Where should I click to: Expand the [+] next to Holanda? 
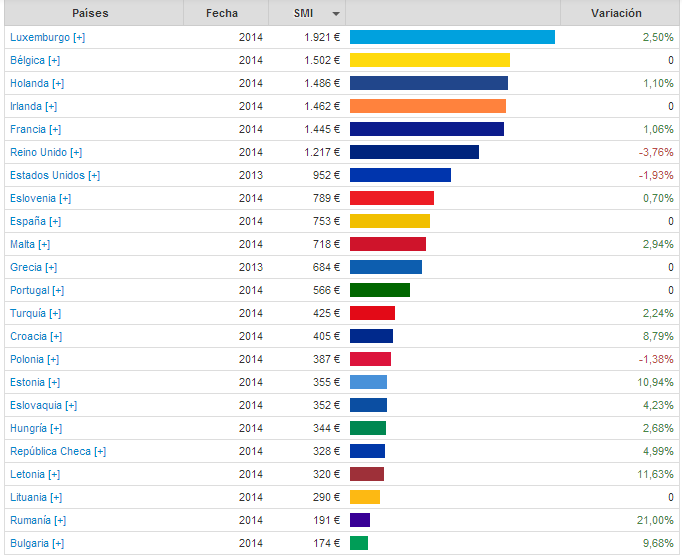coord(57,83)
